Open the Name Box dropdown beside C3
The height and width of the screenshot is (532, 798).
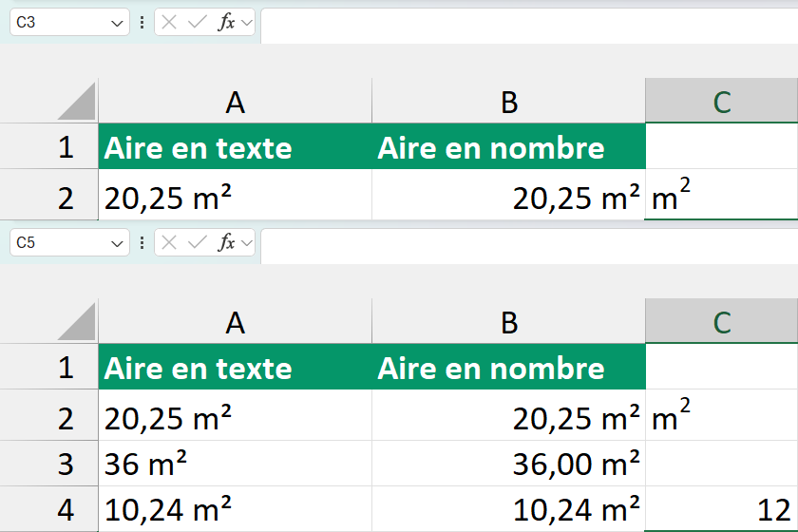tap(117, 23)
